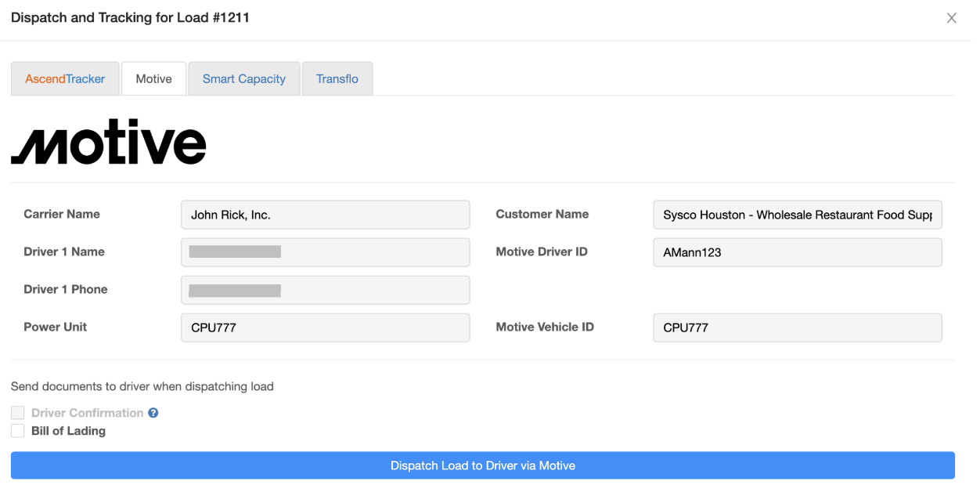The image size is (980, 503).
Task: Click the Motive Vehicle ID field
Action: (x=798, y=327)
